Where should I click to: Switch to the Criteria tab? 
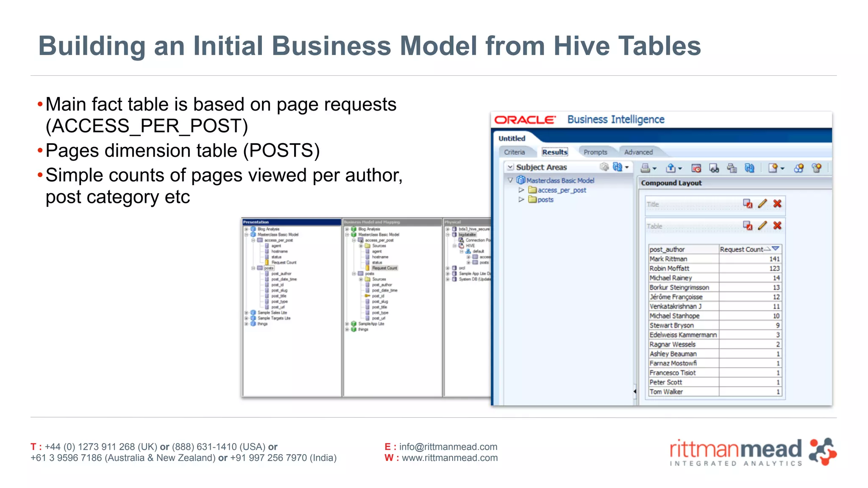click(x=514, y=152)
